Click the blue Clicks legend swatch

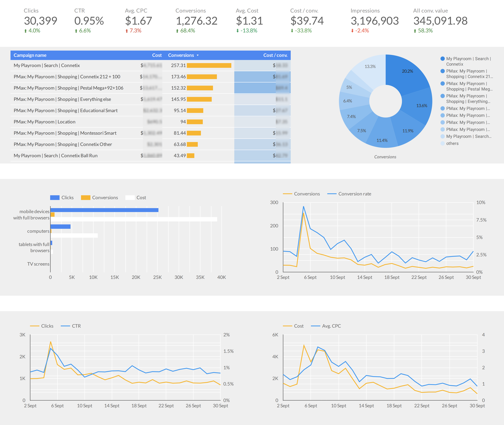coord(55,198)
